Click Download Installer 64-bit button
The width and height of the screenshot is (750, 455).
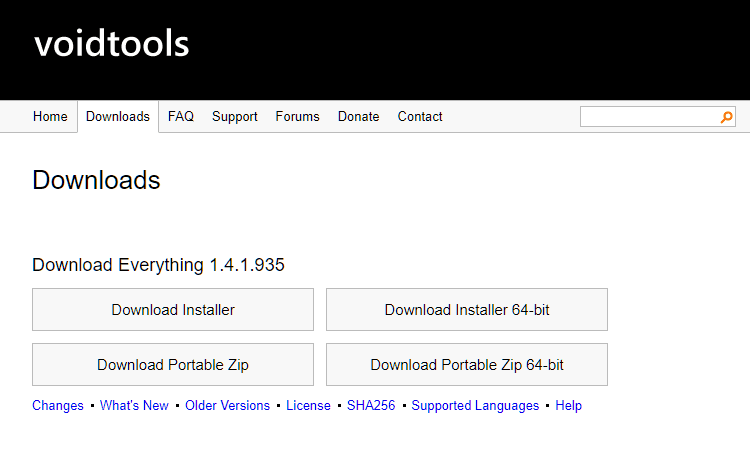467,310
